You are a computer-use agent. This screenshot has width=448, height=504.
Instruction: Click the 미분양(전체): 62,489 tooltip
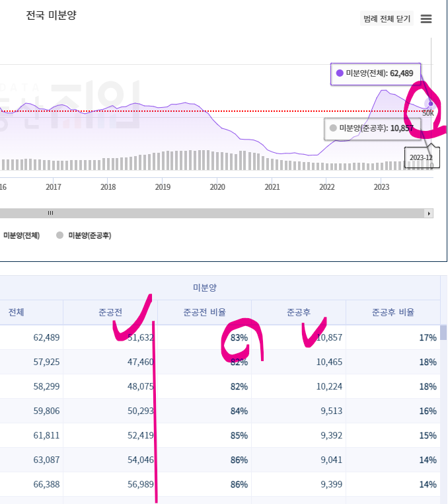[x=375, y=74]
